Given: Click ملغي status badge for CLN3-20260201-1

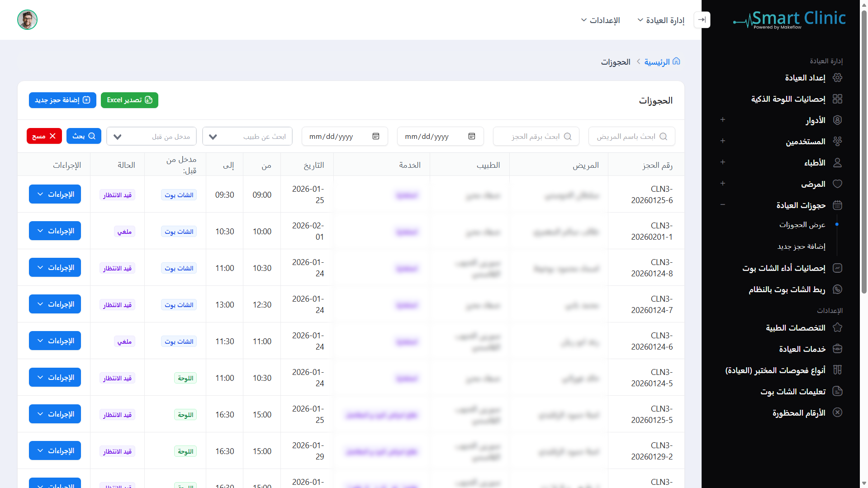Looking at the screenshot, I should (124, 232).
